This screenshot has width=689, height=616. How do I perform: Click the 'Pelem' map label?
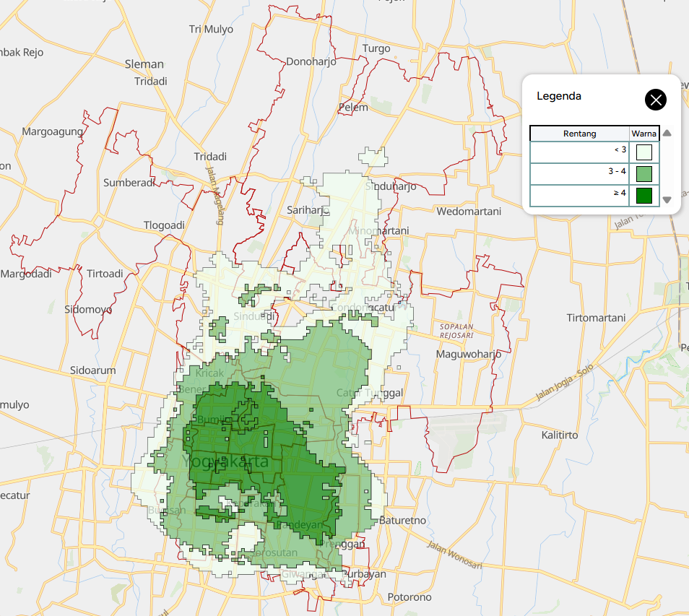pyautogui.click(x=353, y=107)
